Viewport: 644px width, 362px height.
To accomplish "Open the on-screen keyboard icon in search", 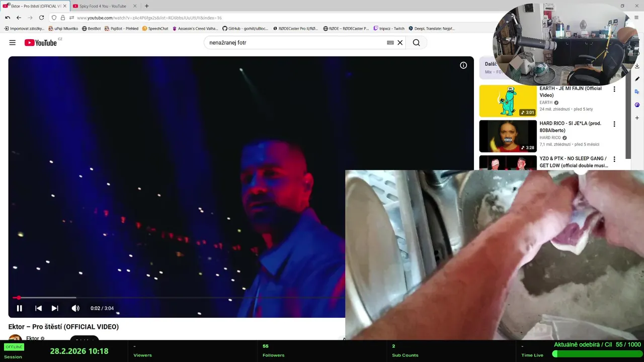I will coord(390,43).
